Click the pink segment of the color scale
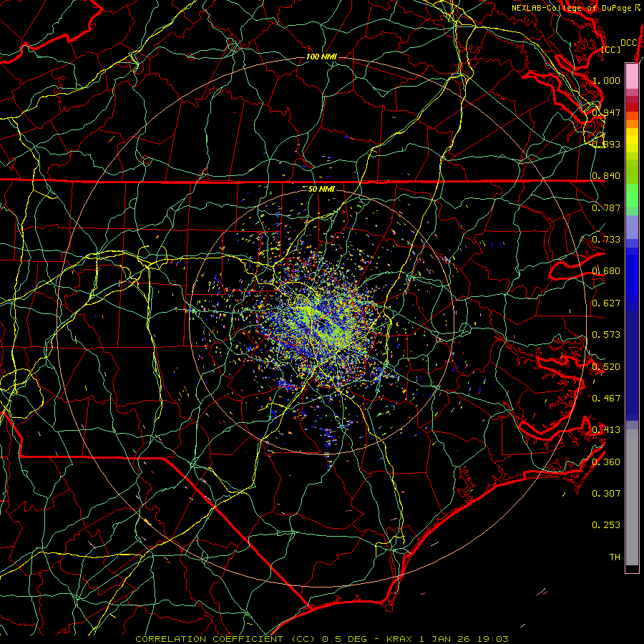Screen dimensions: 644x644 (632, 76)
